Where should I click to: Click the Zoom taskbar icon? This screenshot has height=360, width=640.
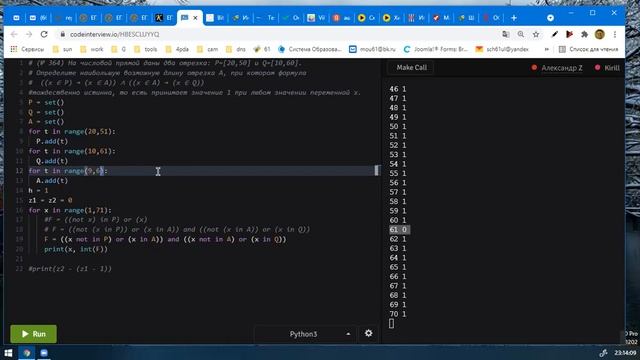tap(44, 353)
